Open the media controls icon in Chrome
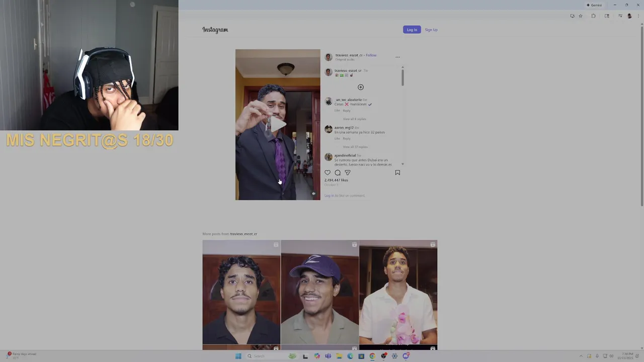 tap(620, 16)
